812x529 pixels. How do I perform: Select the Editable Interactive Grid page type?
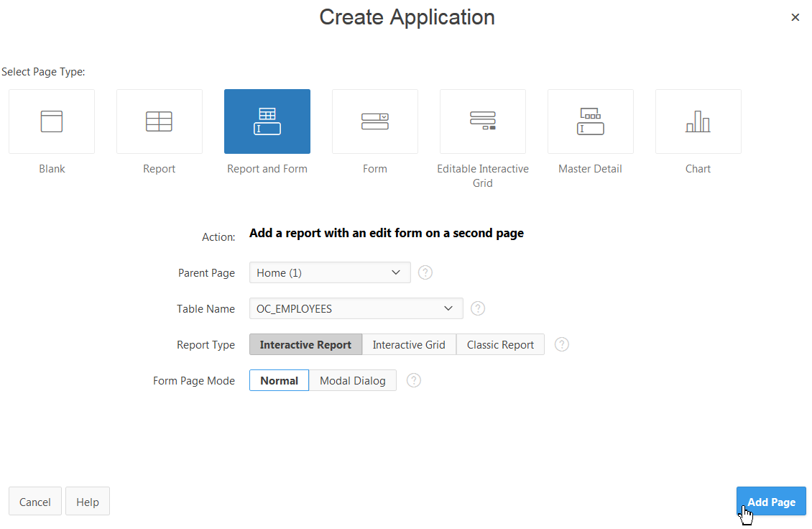[482, 121]
